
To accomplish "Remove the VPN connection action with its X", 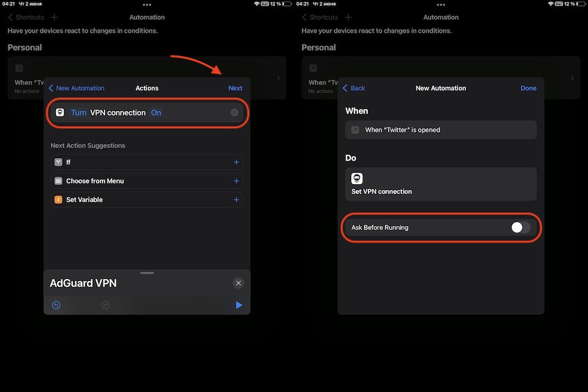I will (x=235, y=113).
